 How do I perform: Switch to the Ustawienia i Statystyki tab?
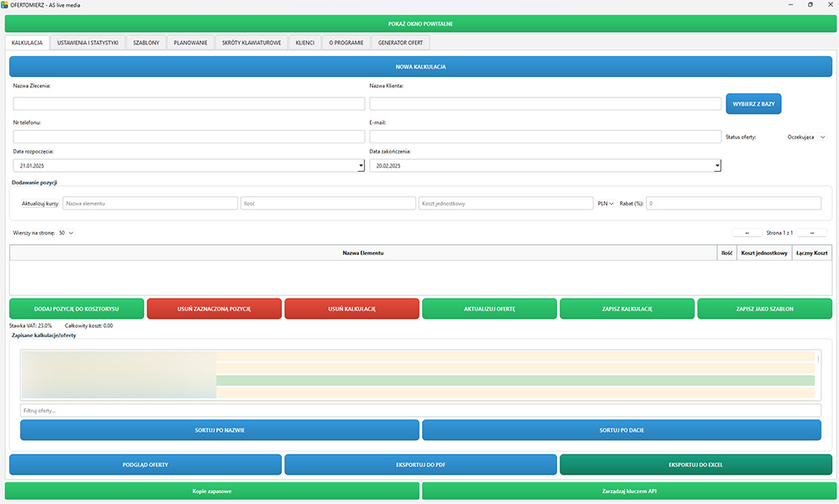tap(87, 42)
